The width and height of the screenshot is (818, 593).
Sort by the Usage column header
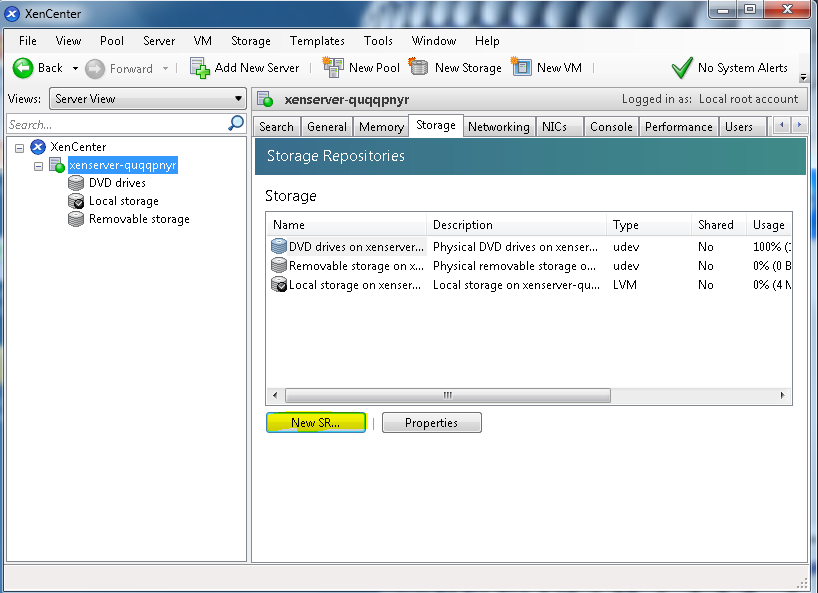769,225
